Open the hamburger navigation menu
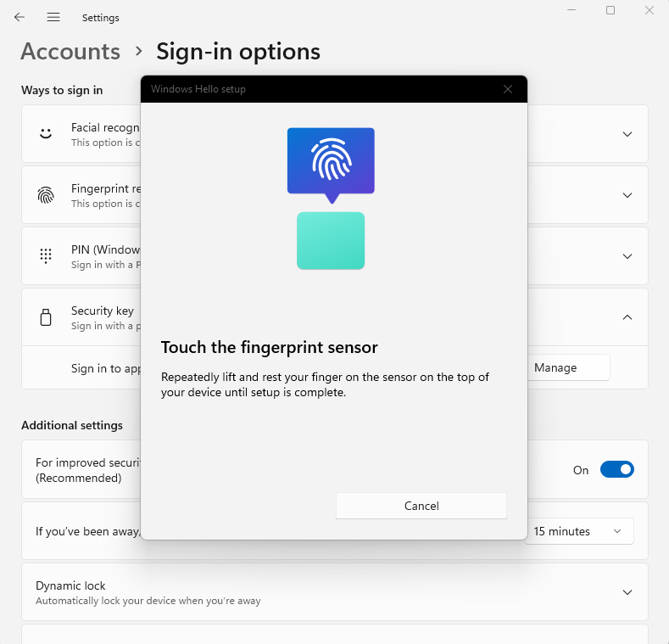 tap(53, 17)
